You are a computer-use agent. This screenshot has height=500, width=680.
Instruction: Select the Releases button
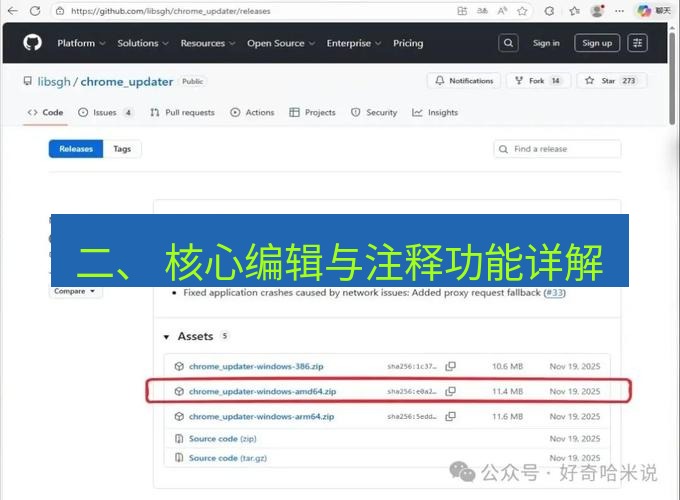[76, 149]
